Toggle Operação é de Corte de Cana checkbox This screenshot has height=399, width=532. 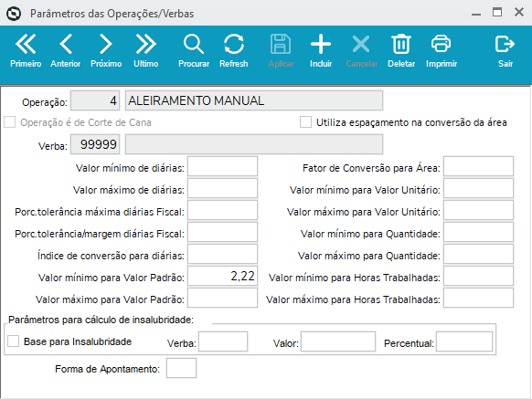(10, 122)
